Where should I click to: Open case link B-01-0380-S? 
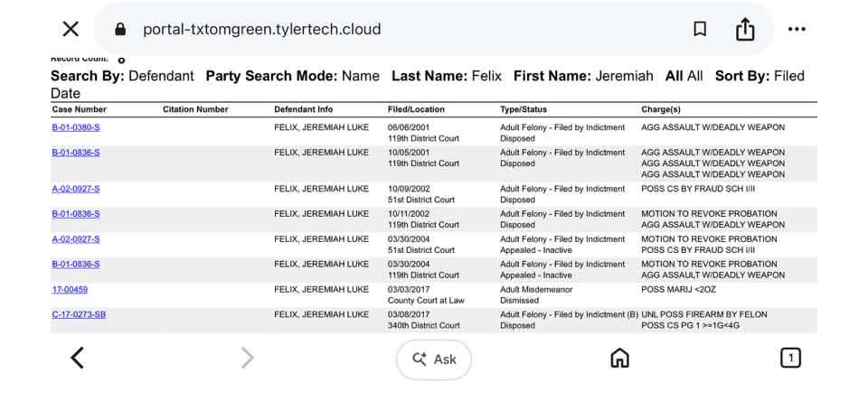click(76, 127)
